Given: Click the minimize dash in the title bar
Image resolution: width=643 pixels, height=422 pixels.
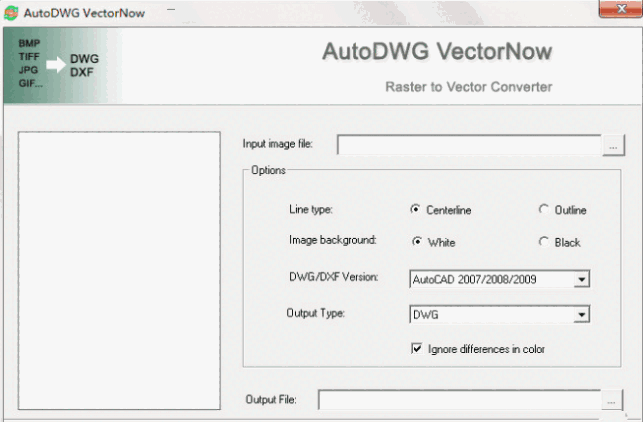Looking at the screenshot, I should [x=171, y=9].
